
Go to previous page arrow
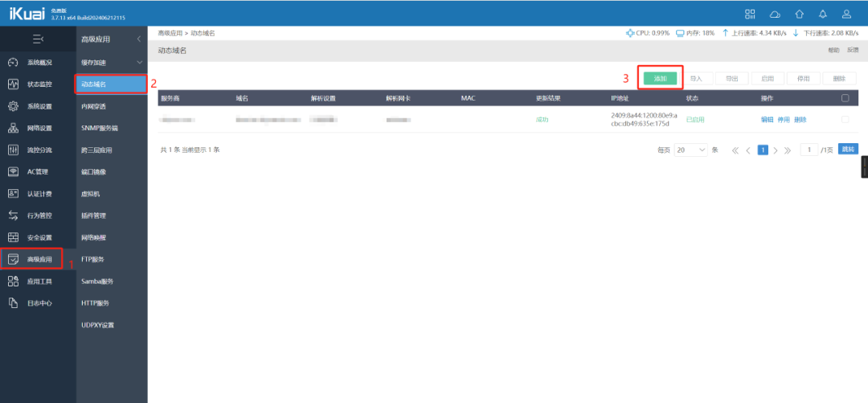point(748,150)
